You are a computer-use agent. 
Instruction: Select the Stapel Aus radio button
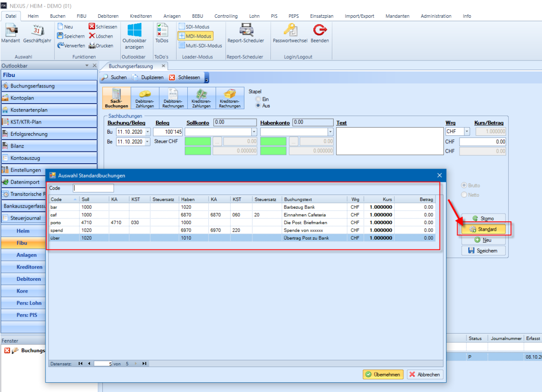[x=257, y=105]
